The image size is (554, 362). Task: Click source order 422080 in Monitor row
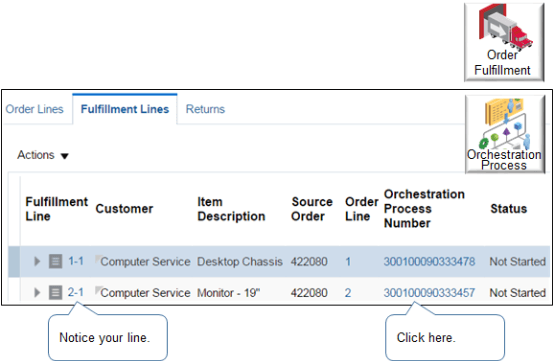click(x=309, y=293)
